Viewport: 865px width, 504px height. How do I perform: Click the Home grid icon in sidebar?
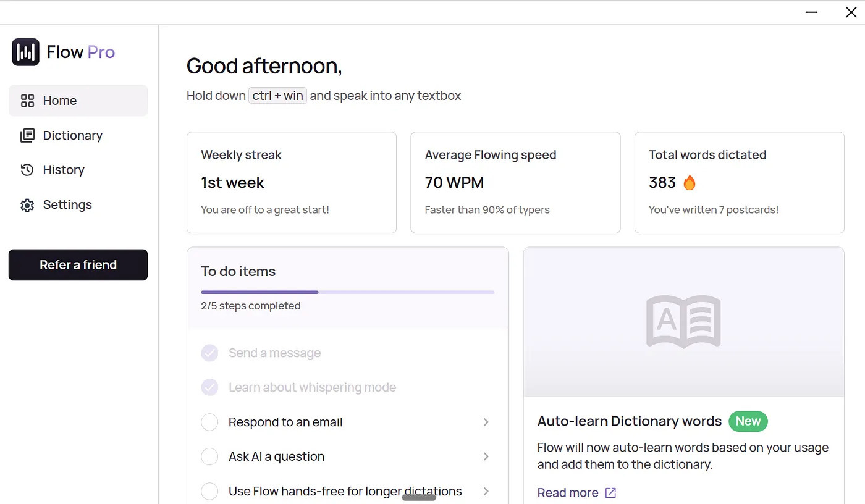[x=27, y=101]
